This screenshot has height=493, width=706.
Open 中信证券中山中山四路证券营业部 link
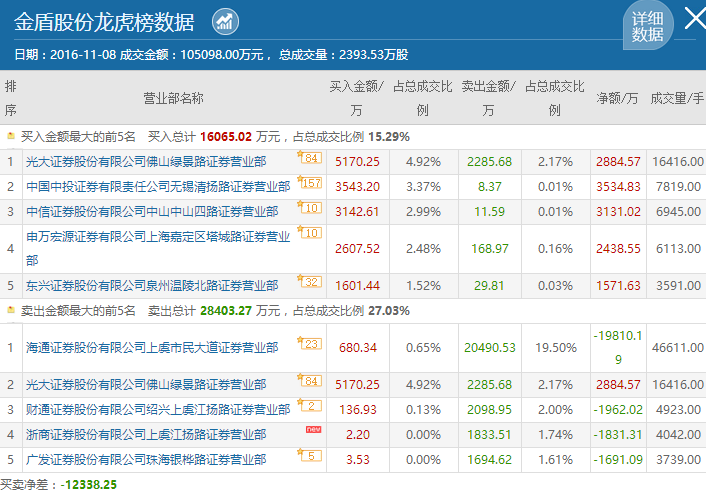[x=152, y=212]
